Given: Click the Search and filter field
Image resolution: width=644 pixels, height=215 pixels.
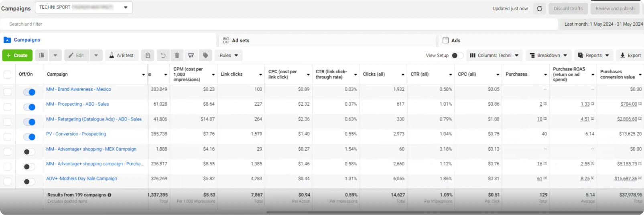Looking at the screenshot, I should pos(278,24).
